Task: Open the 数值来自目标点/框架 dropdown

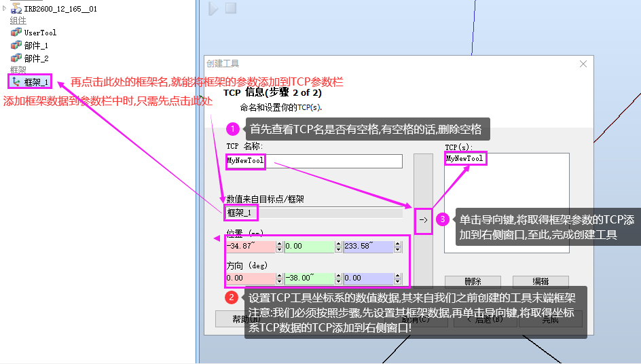Action: (x=314, y=213)
